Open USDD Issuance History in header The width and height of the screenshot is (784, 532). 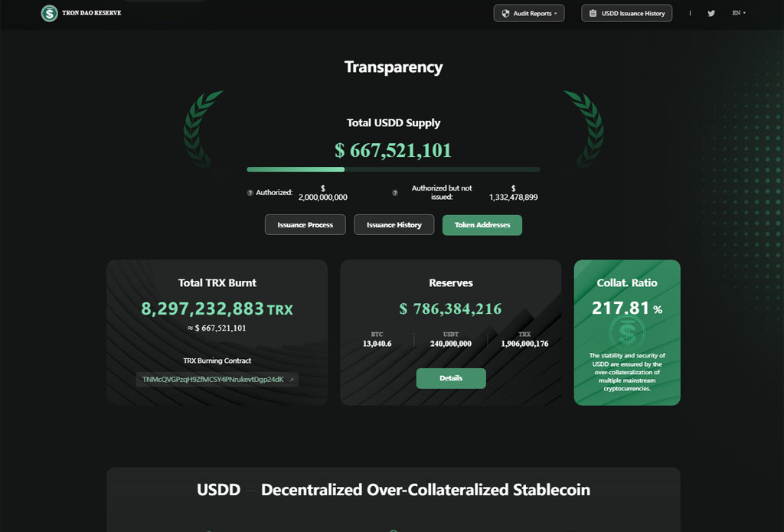click(626, 14)
